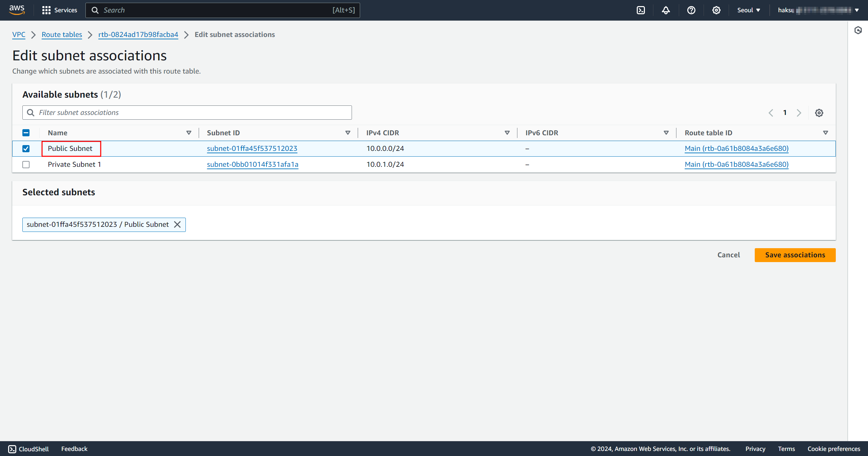Image resolution: width=868 pixels, height=456 pixels.
Task: Toggle the select-all subnets header checkbox
Action: point(26,133)
